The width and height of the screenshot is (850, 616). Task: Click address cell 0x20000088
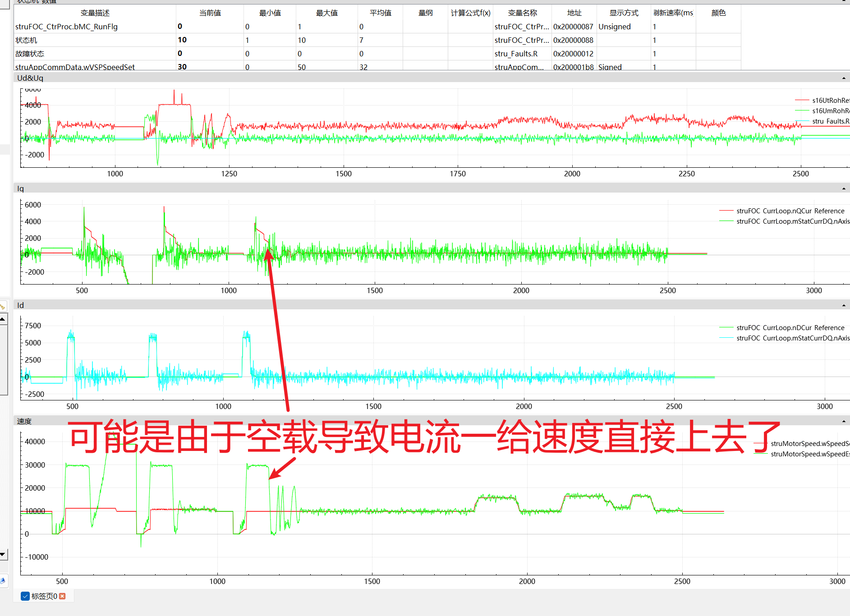[x=573, y=40]
